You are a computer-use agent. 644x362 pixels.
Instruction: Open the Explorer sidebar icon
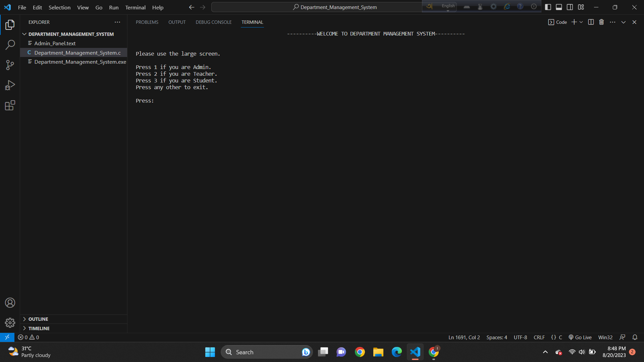10,24
